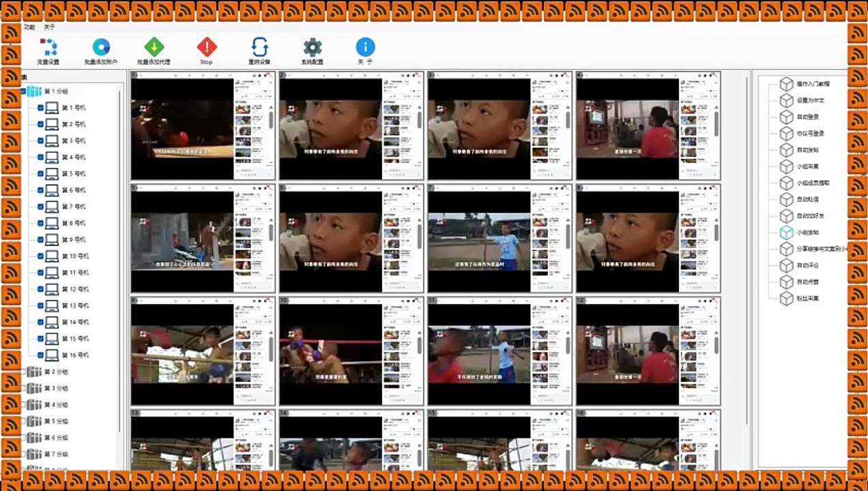868x491 pixels.
Task: Click the blue refresh-arrows toolbar icon
Action: click(x=259, y=47)
